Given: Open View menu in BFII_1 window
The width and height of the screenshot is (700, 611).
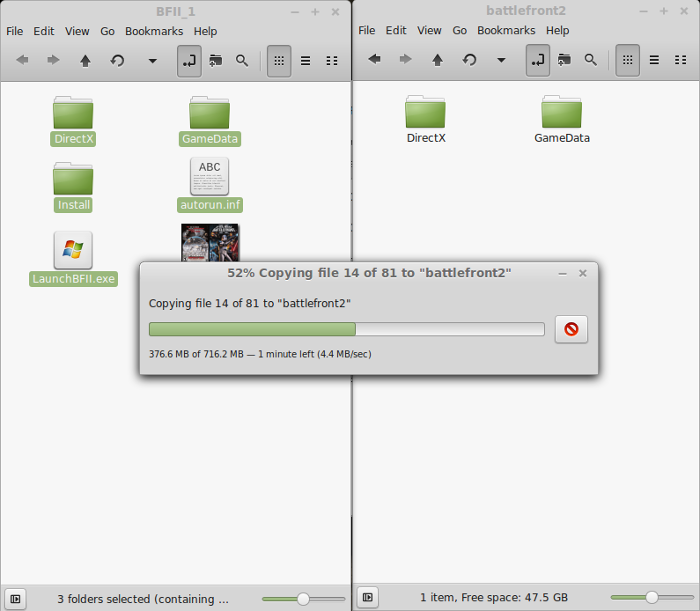Looking at the screenshot, I should 77,31.
